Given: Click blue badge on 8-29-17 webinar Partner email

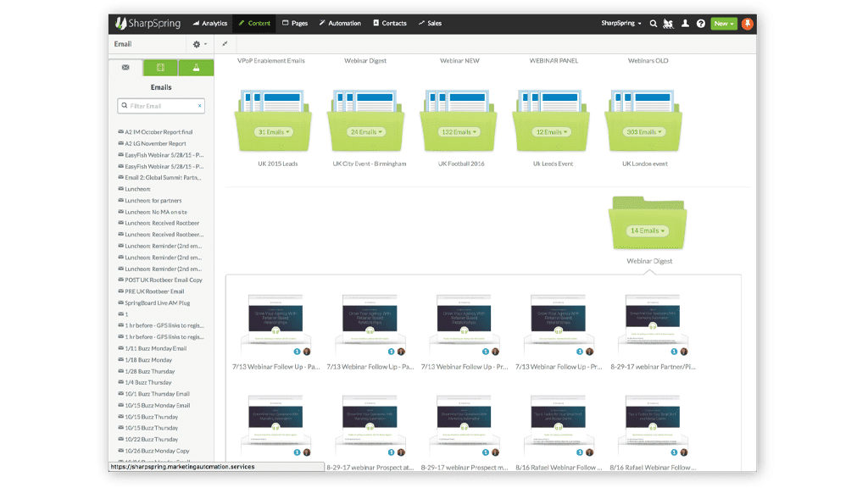Looking at the screenshot, I should 674,352.
